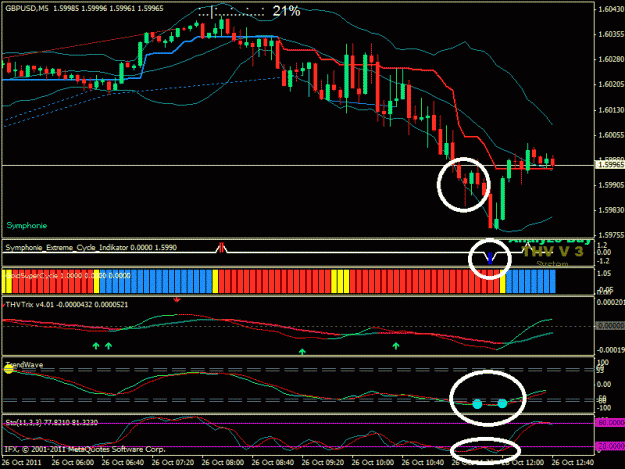Viewport: 625px width, 469px height.
Task: Click the 26 Oct 08:00 time axis label
Action: click(223, 463)
